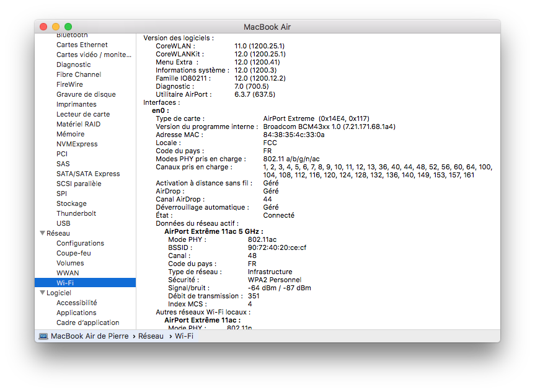
Task: Click the Locale value FCC
Action: click(x=270, y=143)
